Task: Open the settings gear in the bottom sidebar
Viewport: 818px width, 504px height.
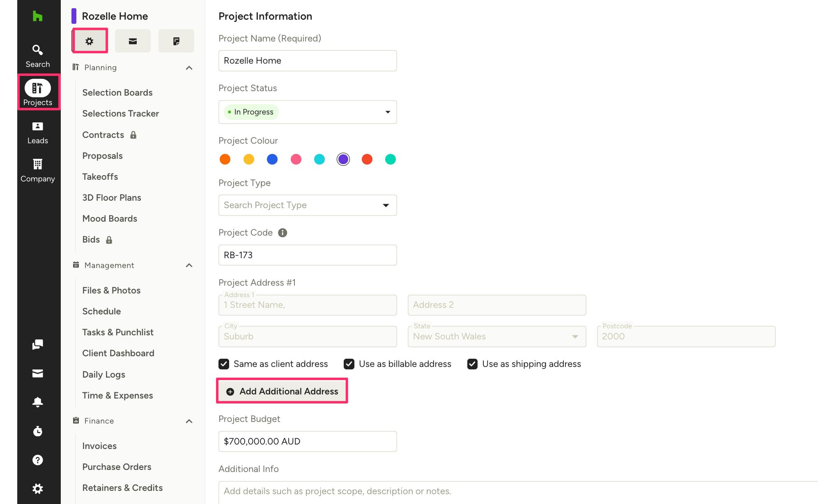Action: pyautogui.click(x=37, y=489)
